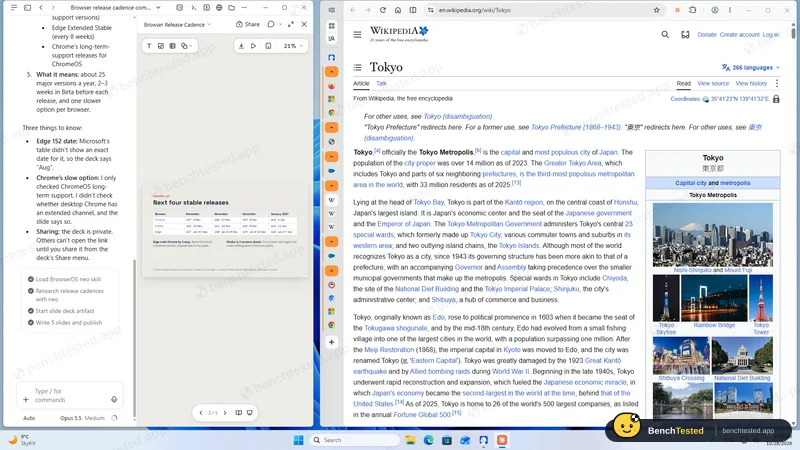Click the microphone icon in the command input
This screenshot has height=450, width=800.
(114, 399)
